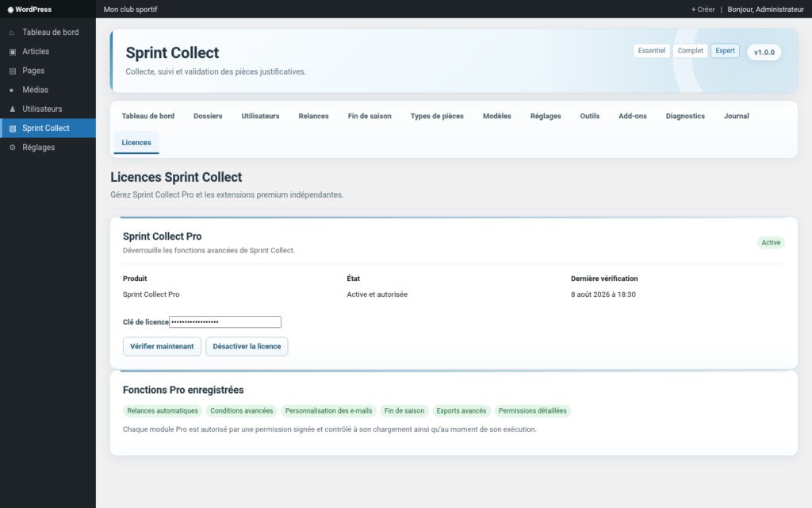Click the Sprint Collect sidebar icon
Image resolution: width=812 pixels, height=508 pixels.
pyautogui.click(x=13, y=129)
